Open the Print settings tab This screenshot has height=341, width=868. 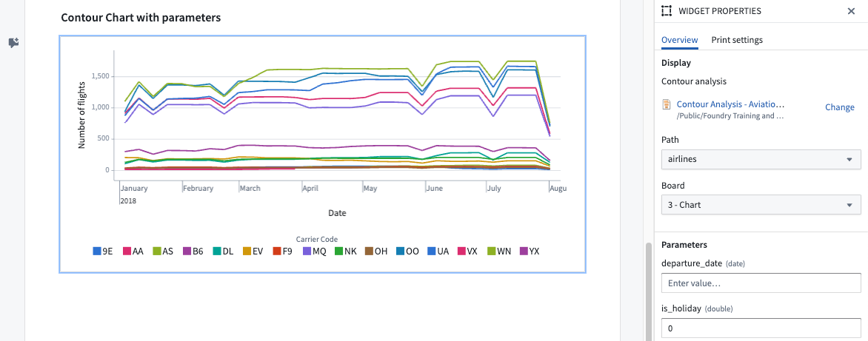point(737,40)
